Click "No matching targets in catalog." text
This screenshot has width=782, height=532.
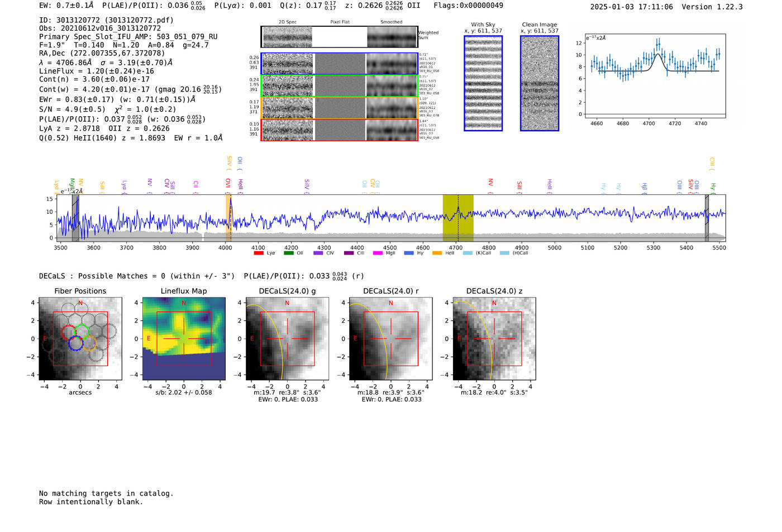[x=106, y=493]
